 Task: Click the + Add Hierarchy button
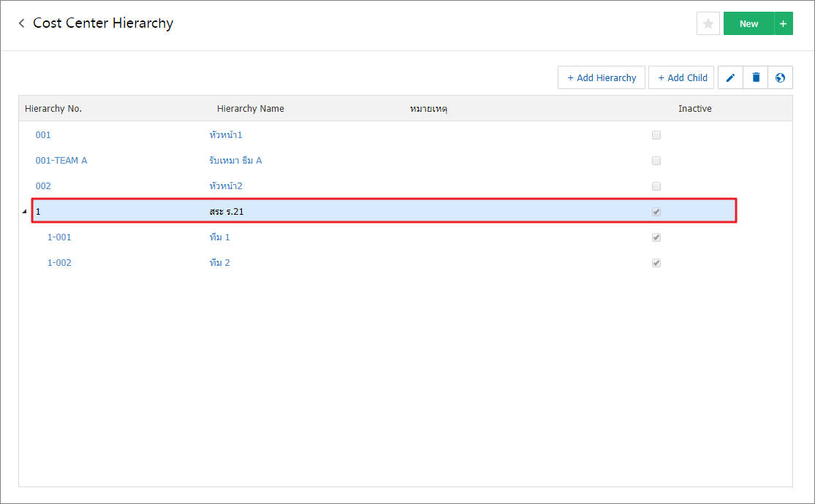coord(602,77)
